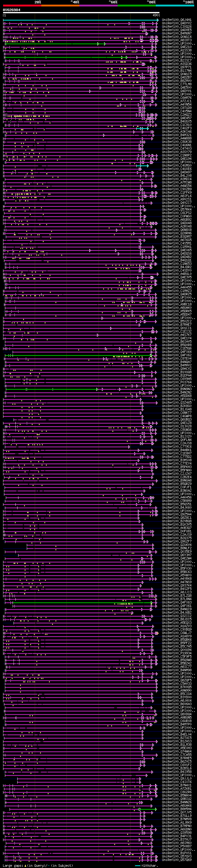Click hit label UniRef100_A1SS38
This screenshot has width=197, height=868.
176,50
